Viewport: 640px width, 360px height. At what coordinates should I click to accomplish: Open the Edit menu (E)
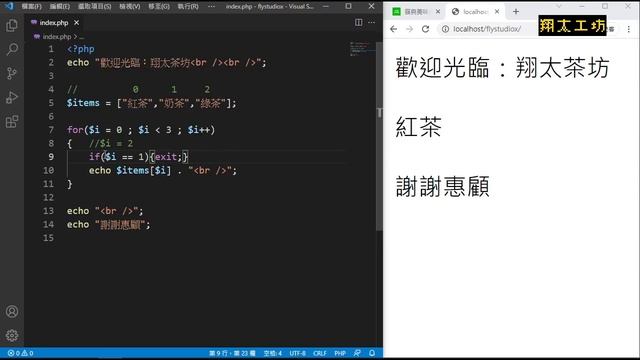(60, 7)
